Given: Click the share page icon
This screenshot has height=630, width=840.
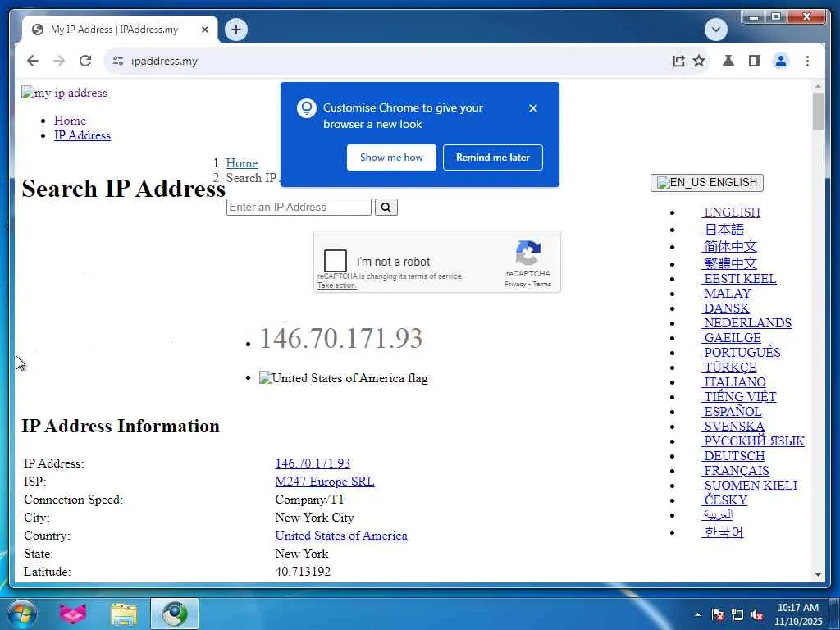Looking at the screenshot, I should pyautogui.click(x=678, y=61).
